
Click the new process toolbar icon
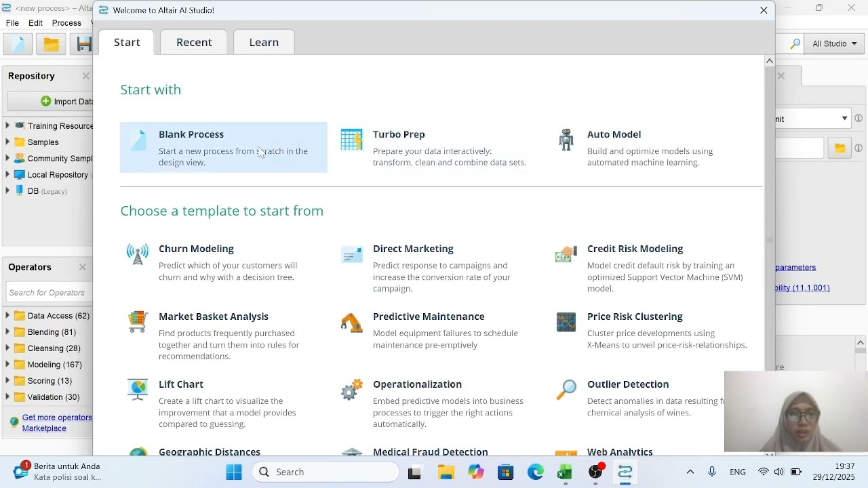18,44
